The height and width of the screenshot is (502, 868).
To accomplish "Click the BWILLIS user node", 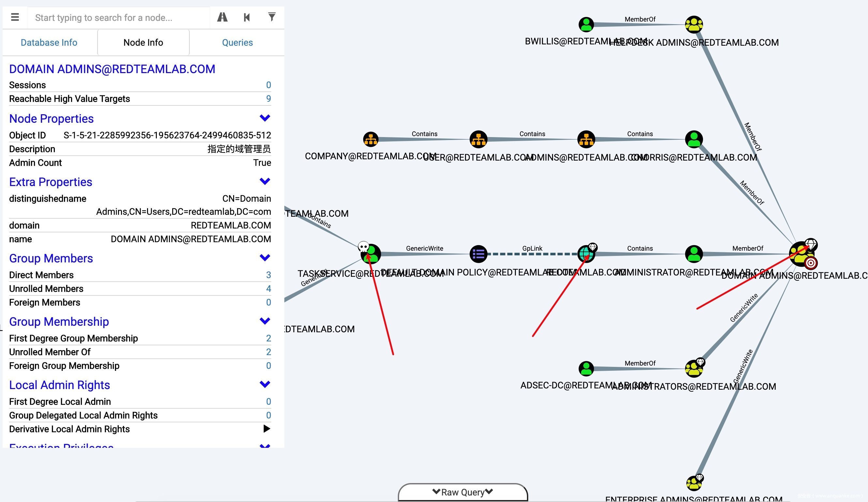I will tap(586, 24).
